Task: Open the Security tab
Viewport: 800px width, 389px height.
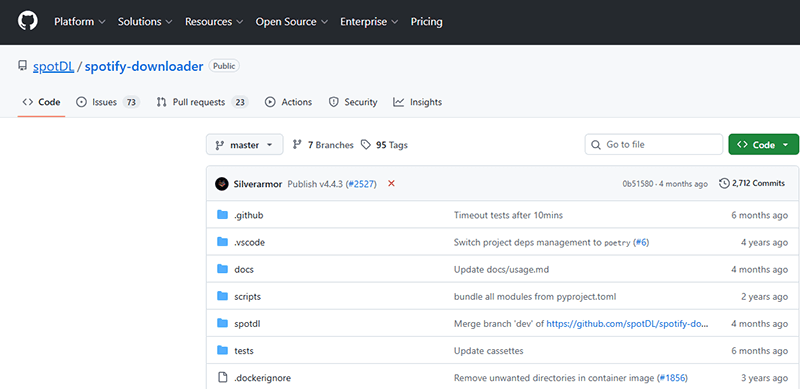Action: tap(353, 102)
